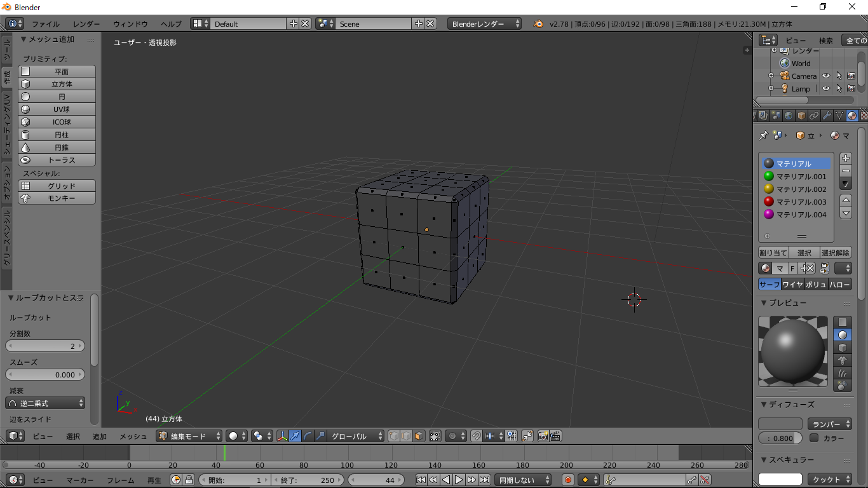Add a UV球 sphere primitive
The width and height of the screenshot is (868, 488).
[57, 109]
